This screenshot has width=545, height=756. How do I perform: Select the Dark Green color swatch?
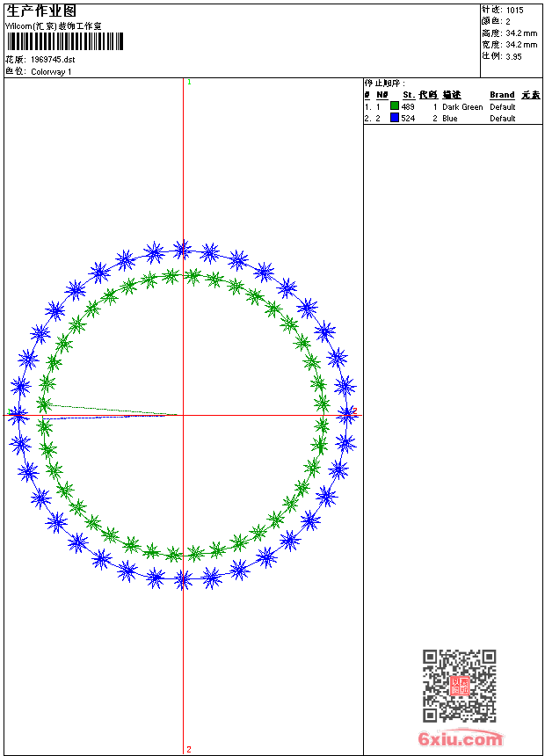click(x=395, y=106)
